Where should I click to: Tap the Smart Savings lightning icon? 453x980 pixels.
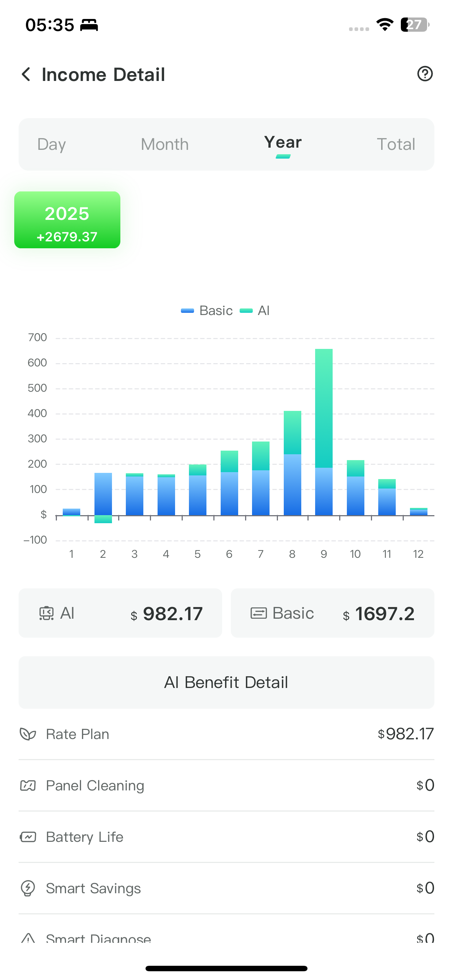click(x=28, y=888)
